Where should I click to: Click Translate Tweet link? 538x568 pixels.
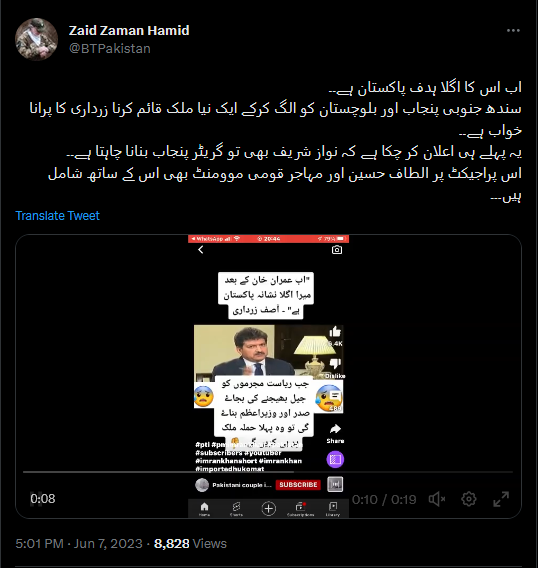point(57,216)
